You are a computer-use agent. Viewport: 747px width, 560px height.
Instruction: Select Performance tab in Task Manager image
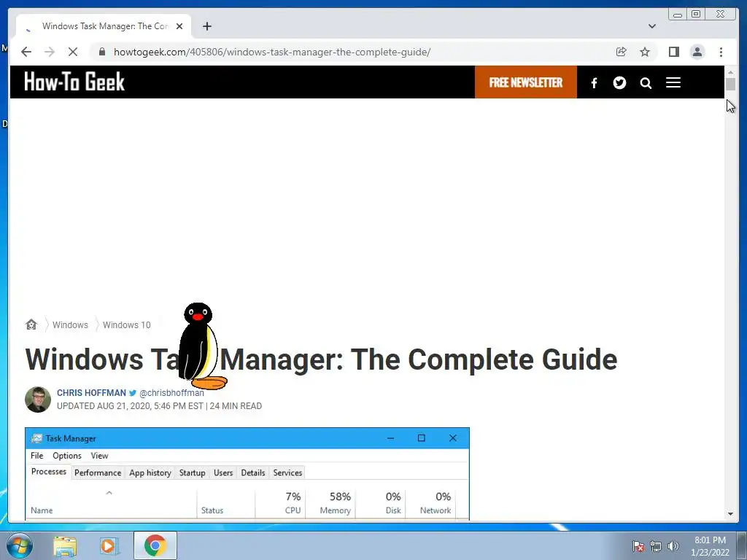pos(98,472)
